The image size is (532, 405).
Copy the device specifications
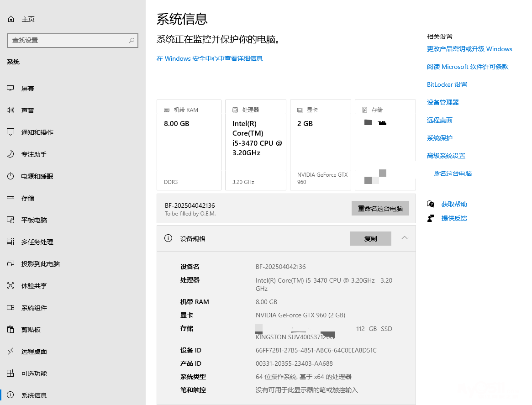coord(370,239)
